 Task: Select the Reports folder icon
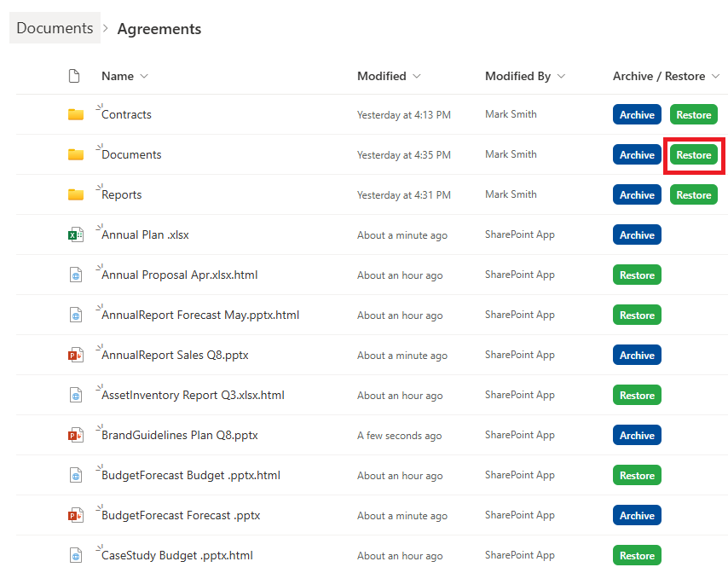(76, 194)
